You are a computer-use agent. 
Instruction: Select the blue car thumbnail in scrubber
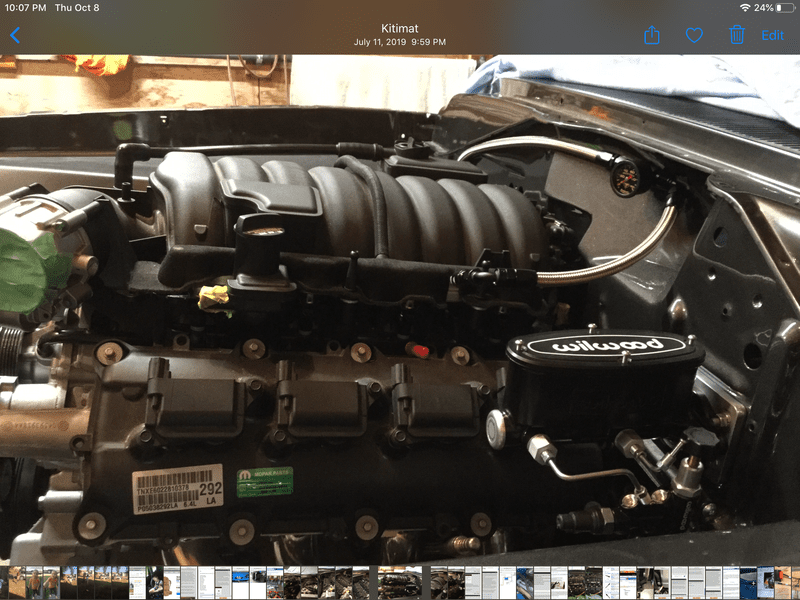click(x=240, y=583)
